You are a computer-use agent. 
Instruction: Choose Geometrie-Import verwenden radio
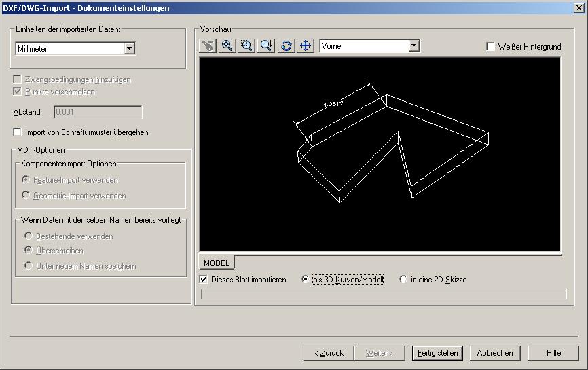click(26, 195)
